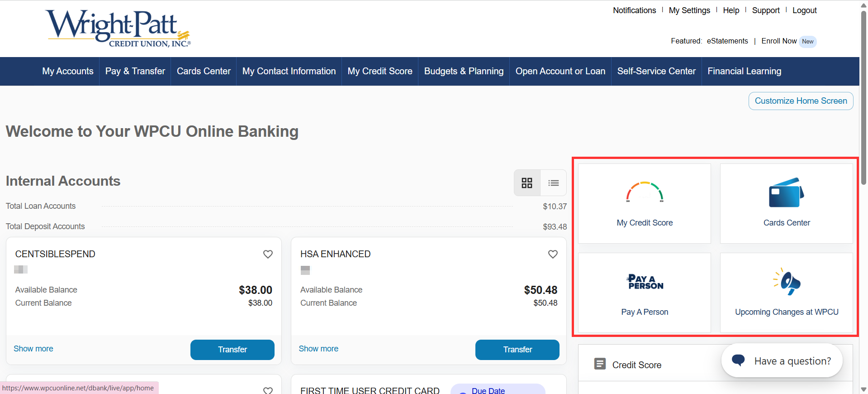Click the Logout link
Image resolution: width=868 pixels, height=394 pixels.
pos(804,10)
